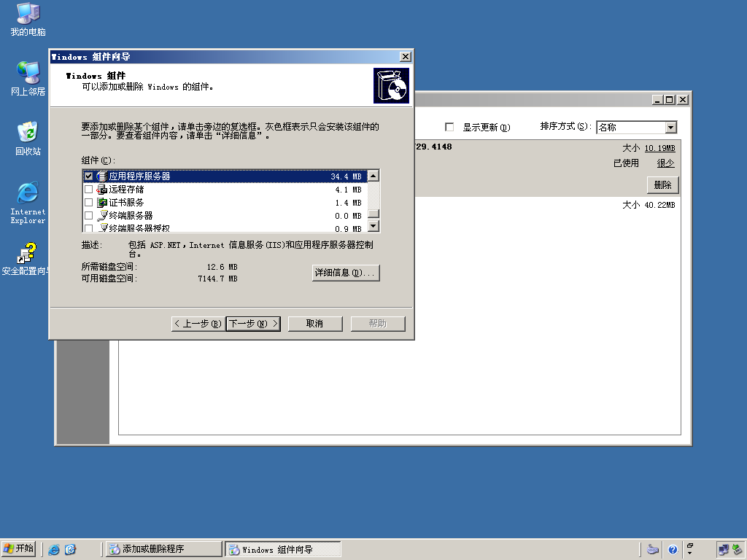The height and width of the screenshot is (560, 747).
Task: Click the 40.22MB size entry
Action: (659, 205)
